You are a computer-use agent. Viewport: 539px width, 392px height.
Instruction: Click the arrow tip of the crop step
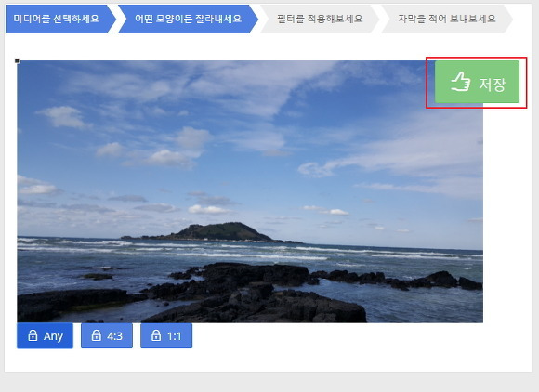(254, 19)
